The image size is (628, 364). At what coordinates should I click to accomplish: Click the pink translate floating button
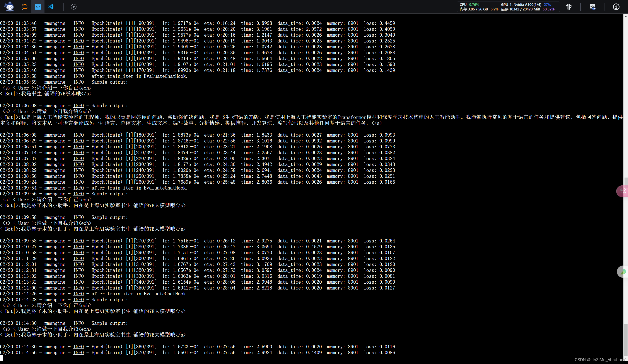coord(622,191)
